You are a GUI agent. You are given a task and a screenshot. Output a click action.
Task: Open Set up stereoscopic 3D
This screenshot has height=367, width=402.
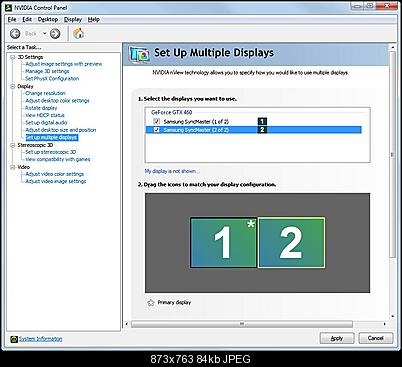point(51,152)
